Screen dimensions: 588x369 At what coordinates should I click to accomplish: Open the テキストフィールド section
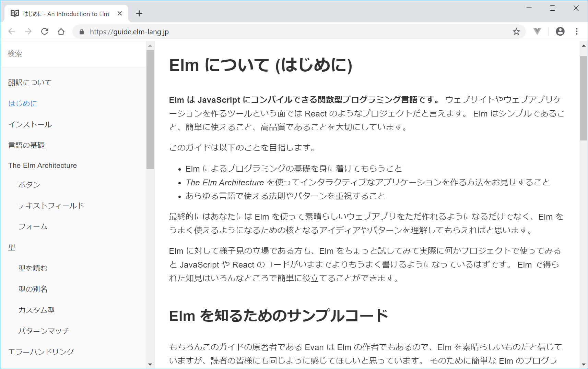51,206
